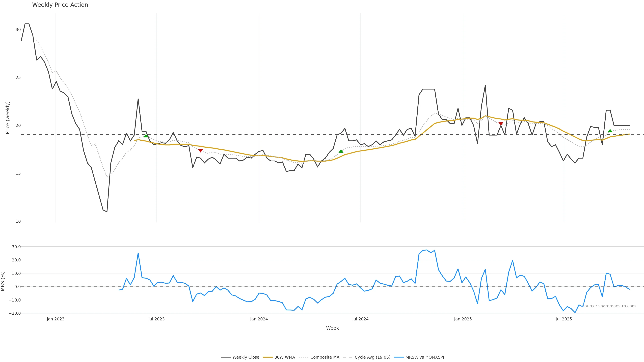The height and width of the screenshot is (362, 644).
Task: Hide the Composite MA series via its legend label
Action: (x=325, y=357)
